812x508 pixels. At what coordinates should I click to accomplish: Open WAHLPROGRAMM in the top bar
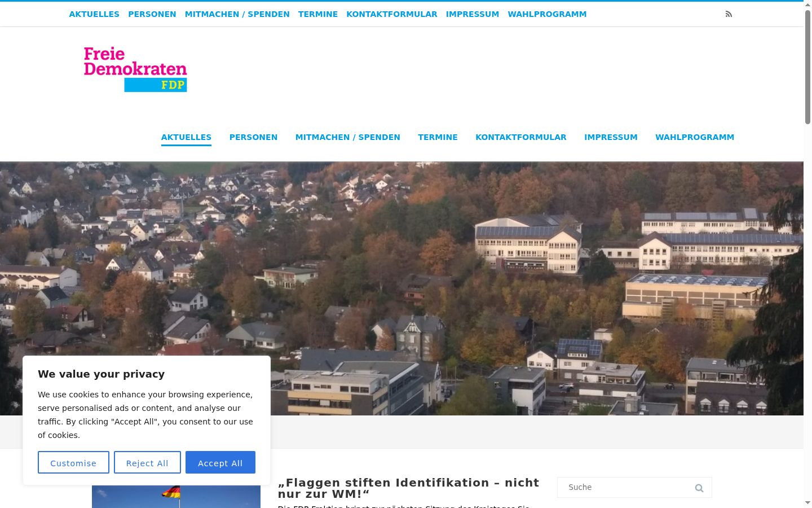point(547,14)
